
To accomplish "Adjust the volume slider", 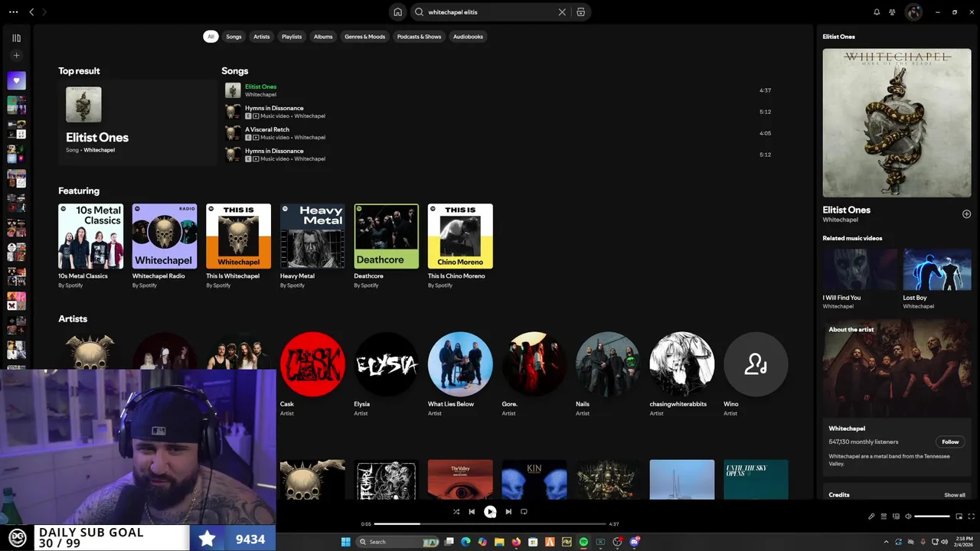I will (x=932, y=517).
